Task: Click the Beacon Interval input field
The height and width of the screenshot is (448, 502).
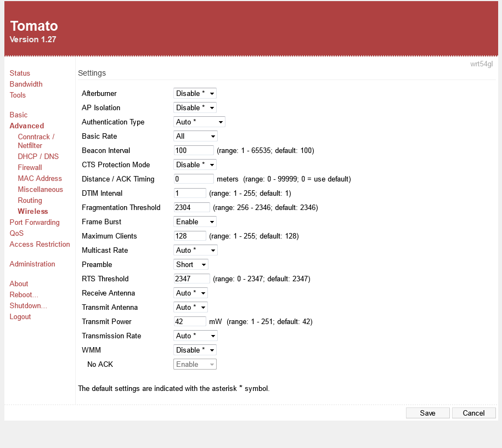Action: [x=194, y=151]
